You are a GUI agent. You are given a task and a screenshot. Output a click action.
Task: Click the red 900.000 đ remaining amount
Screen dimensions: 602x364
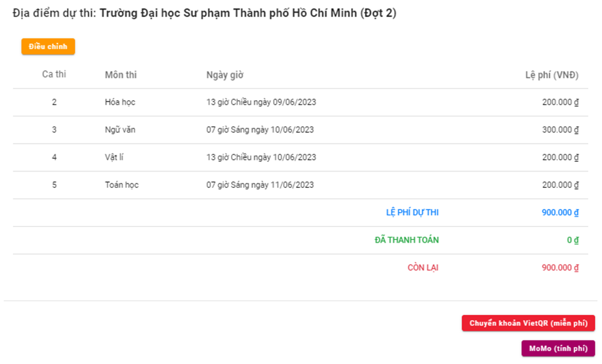point(560,268)
